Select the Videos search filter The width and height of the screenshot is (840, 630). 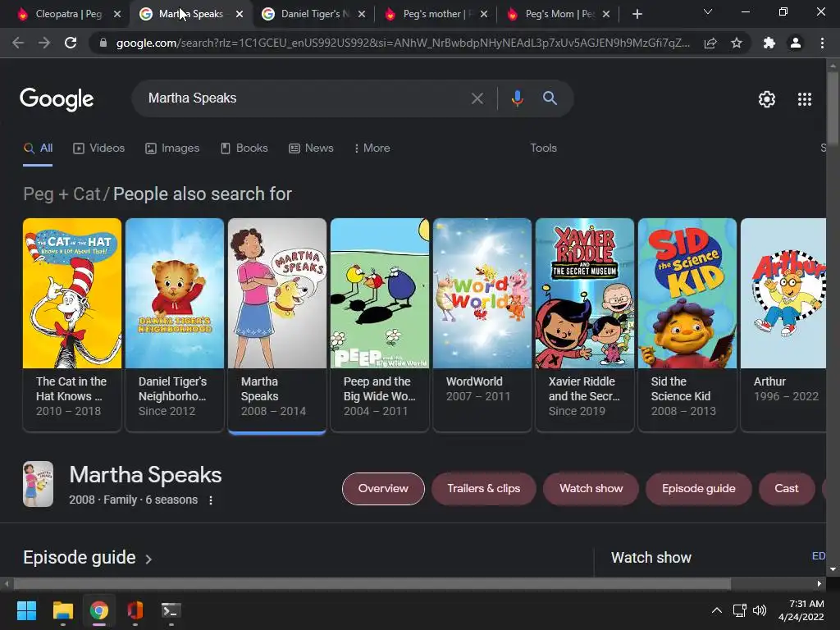pyautogui.click(x=98, y=148)
